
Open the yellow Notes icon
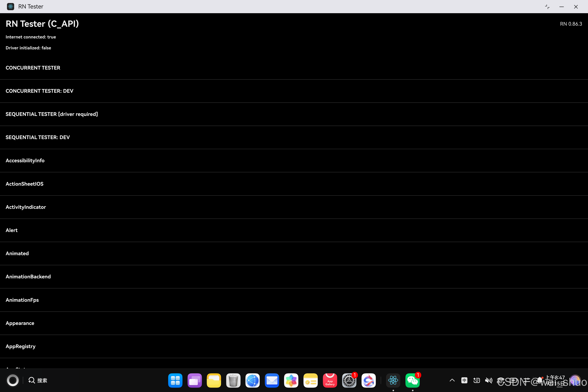pos(311,380)
